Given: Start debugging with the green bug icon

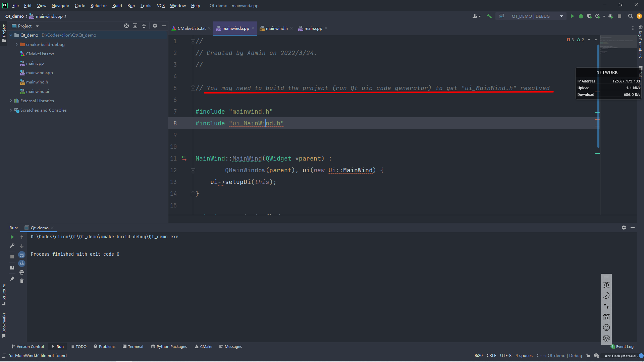Looking at the screenshot, I should click(581, 16).
